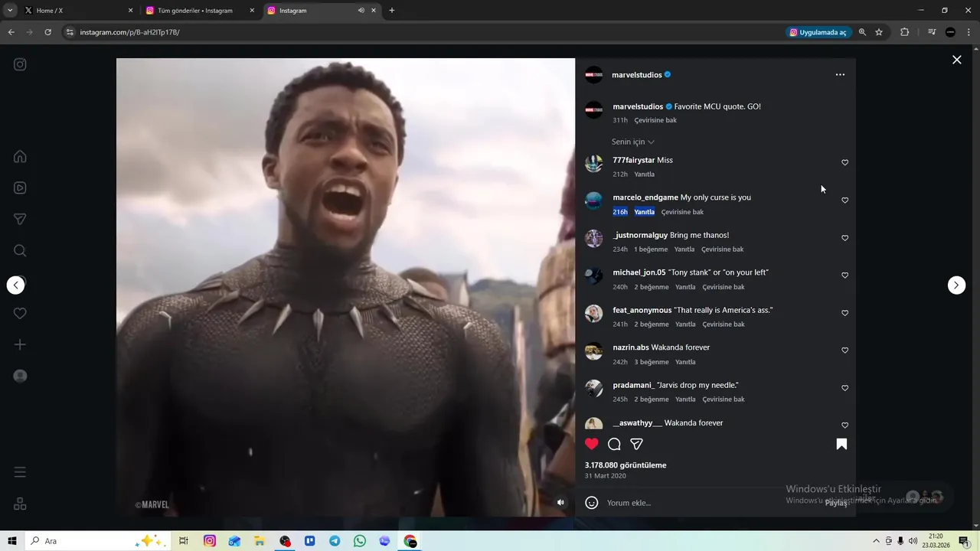
Task: Open the tab search dropdown arrow
Action: click(10, 11)
